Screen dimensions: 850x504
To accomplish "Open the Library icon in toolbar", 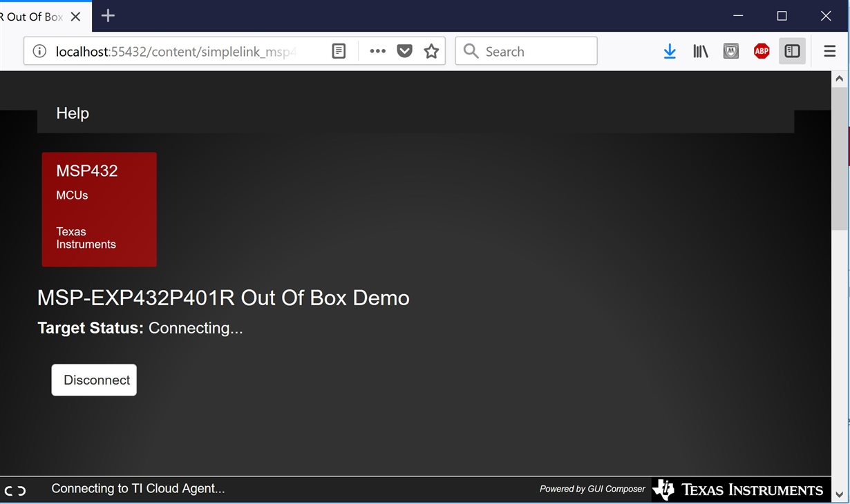I will (701, 51).
